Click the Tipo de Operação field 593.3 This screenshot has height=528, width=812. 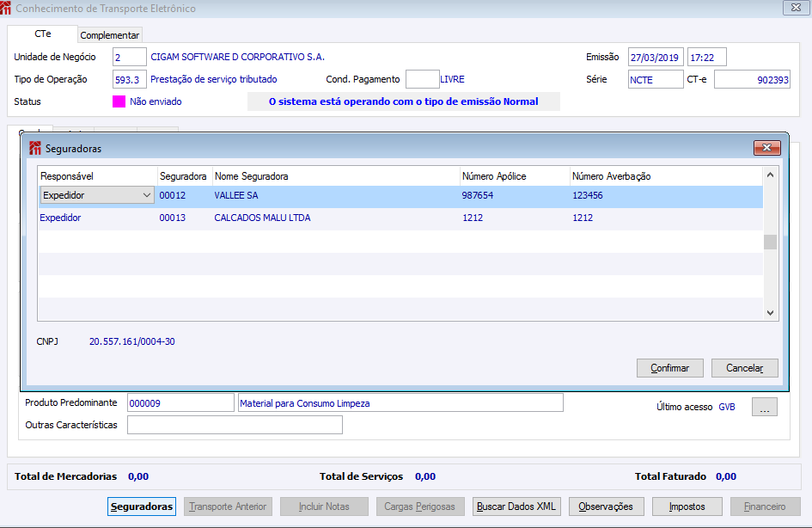(130, 79)
